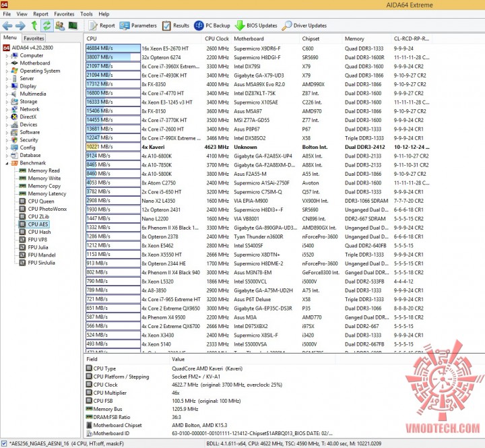Open benchmark Parameters

point(138,26)
